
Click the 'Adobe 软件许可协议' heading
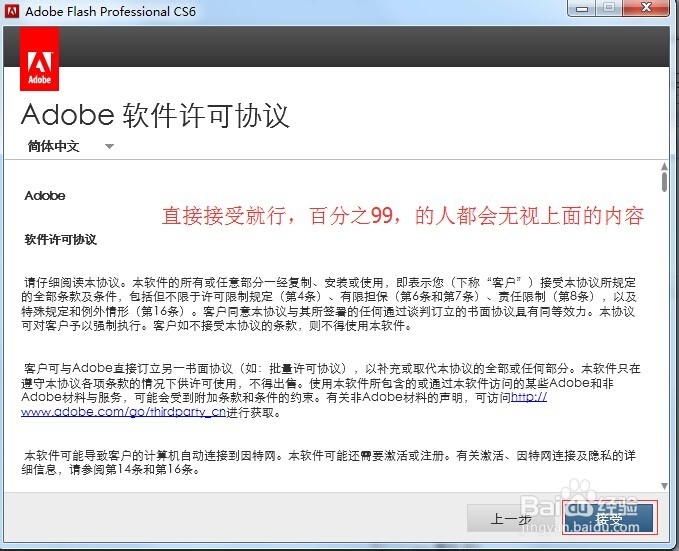click(x=155, y=115)
